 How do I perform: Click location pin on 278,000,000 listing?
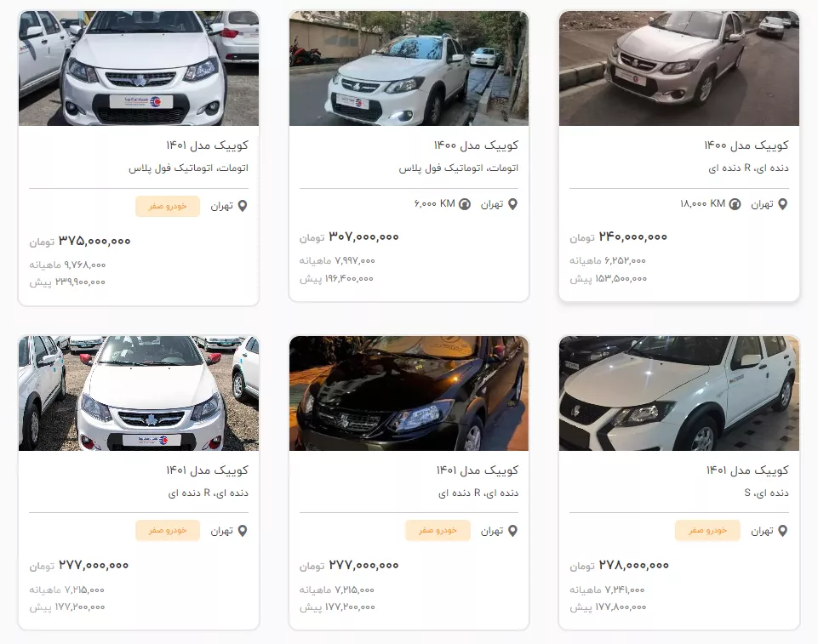tap(782, 531)
